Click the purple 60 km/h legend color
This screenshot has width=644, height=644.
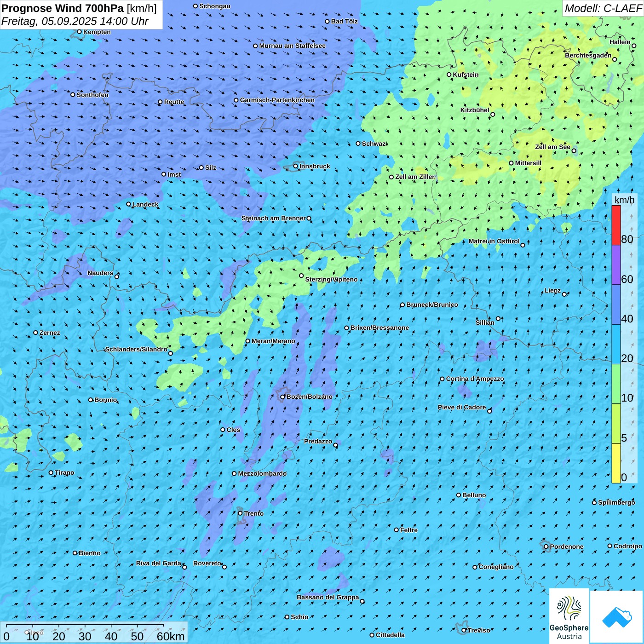point(616,265)
